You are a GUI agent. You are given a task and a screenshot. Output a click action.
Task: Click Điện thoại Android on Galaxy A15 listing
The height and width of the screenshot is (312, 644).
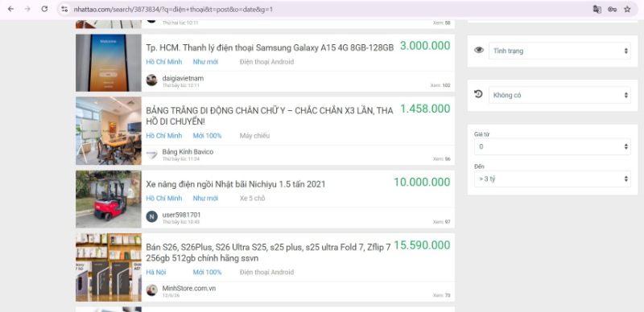(x=266, y=62)
